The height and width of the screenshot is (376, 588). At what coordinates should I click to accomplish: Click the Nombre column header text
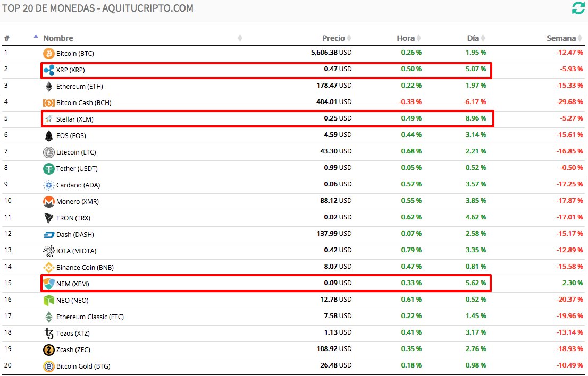[58, 38]
